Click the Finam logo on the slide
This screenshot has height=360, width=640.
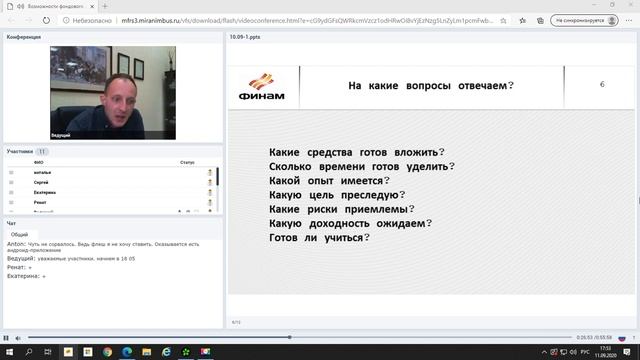pos(262,87)
